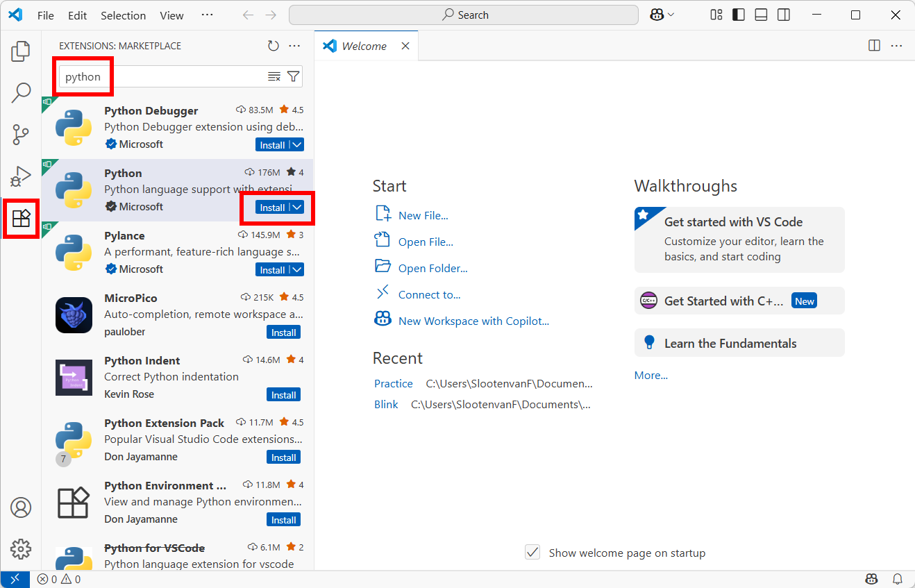Open the Accounts menu icon
The height and width of the screenshot is (588, 915).
(x=21, y=507)
